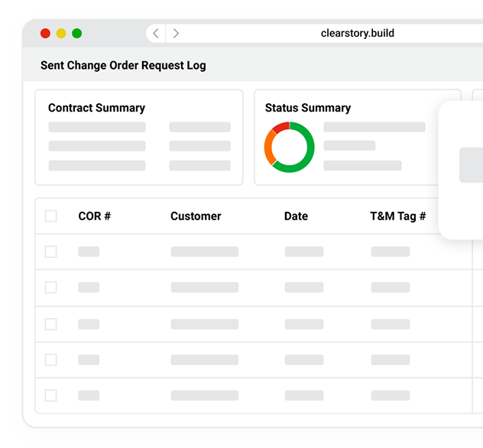Click the browser back arrow
Screen dimensions: 483x448
coord(156,33)
